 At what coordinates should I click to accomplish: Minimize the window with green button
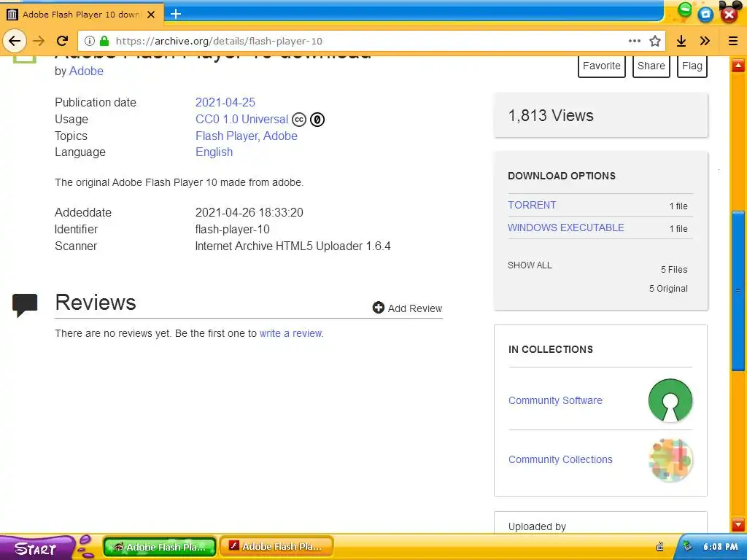[x=684, y=9]
